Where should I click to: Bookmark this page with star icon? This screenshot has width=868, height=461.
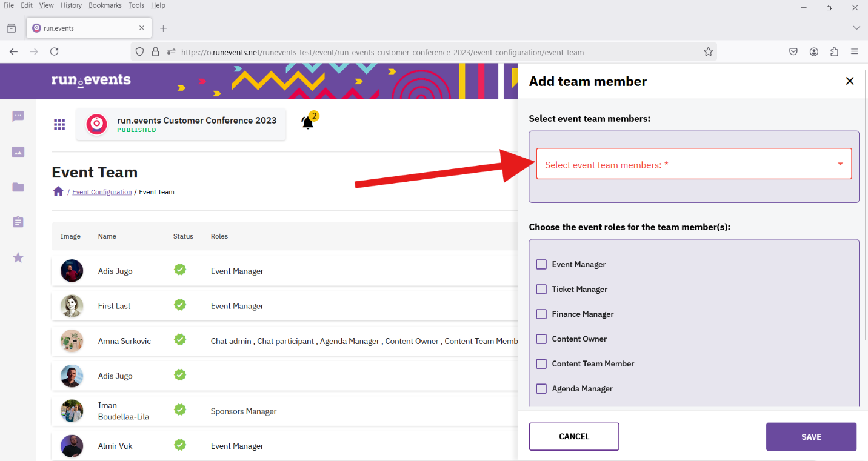tap(708, 52)
